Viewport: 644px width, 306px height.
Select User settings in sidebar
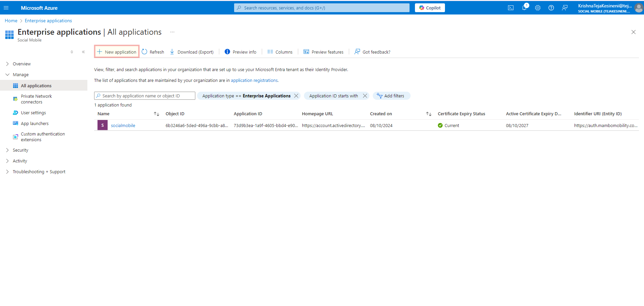[33, 113]
